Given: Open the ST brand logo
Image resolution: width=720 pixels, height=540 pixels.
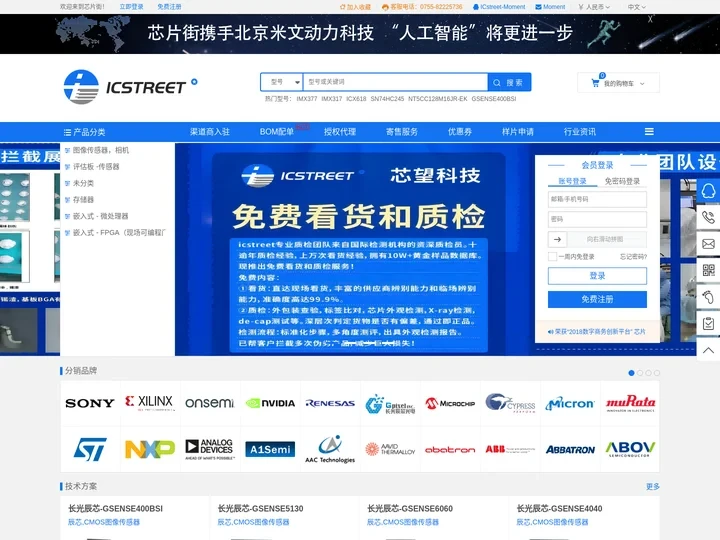Looking at the screenshot, I should [90, 449].
